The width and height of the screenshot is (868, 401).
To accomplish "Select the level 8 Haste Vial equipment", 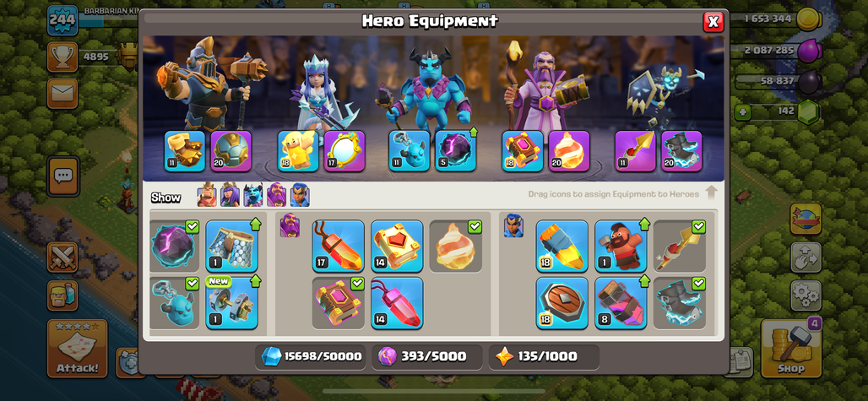I will pyautogui.click(x=621, y=303).
